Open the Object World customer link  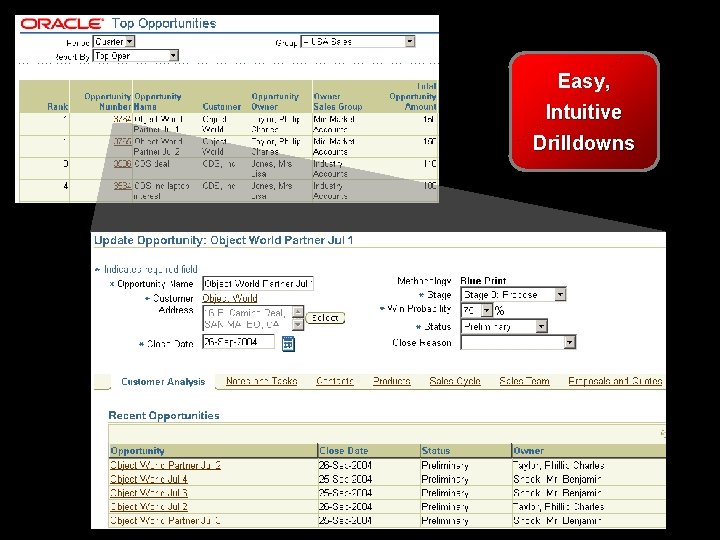click(230, 298)
